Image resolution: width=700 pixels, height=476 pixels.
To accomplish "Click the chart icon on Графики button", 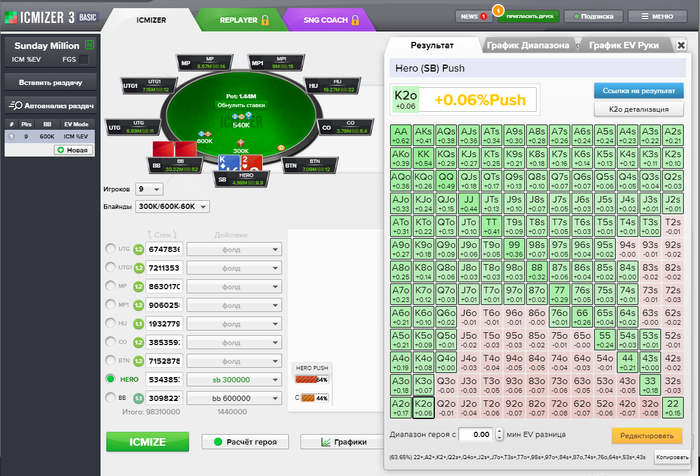I will coord(326,442).
